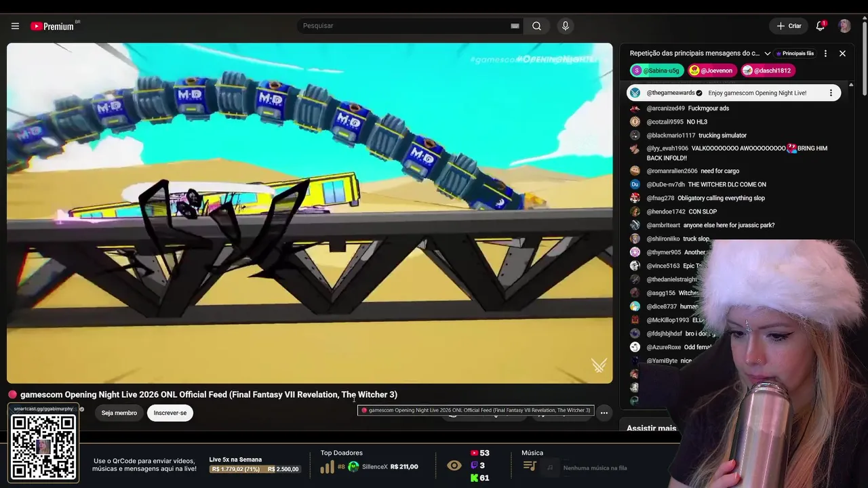Expand the chat replay mode dropdown

pyautogui.click(x=767, y=54)
